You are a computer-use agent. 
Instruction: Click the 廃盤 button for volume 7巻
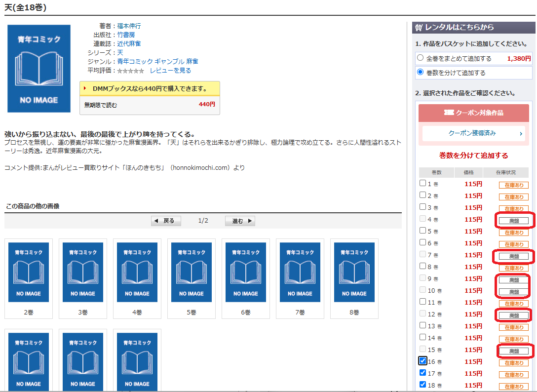[515, 256]
